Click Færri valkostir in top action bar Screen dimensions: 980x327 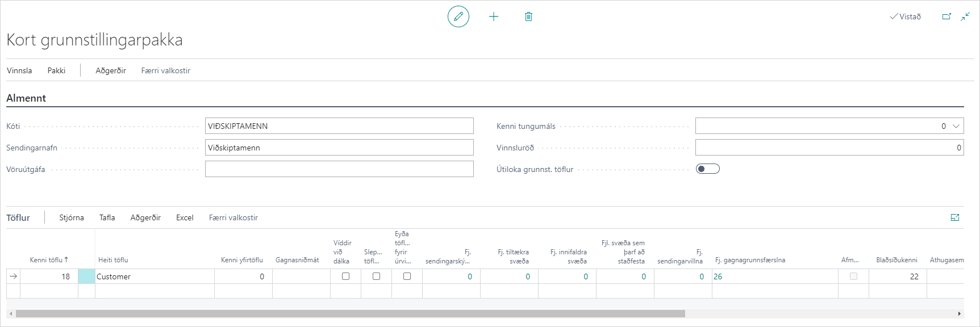(165, 70)
